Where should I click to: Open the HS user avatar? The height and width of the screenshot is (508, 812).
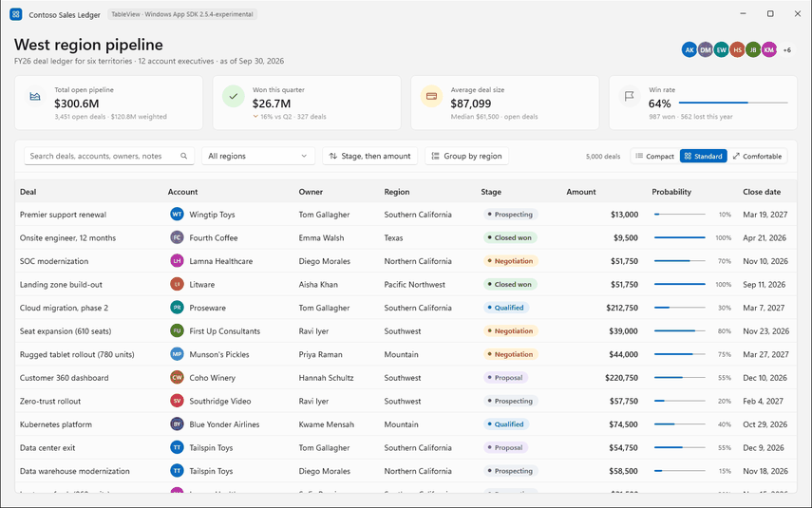(x=737, y=49)
